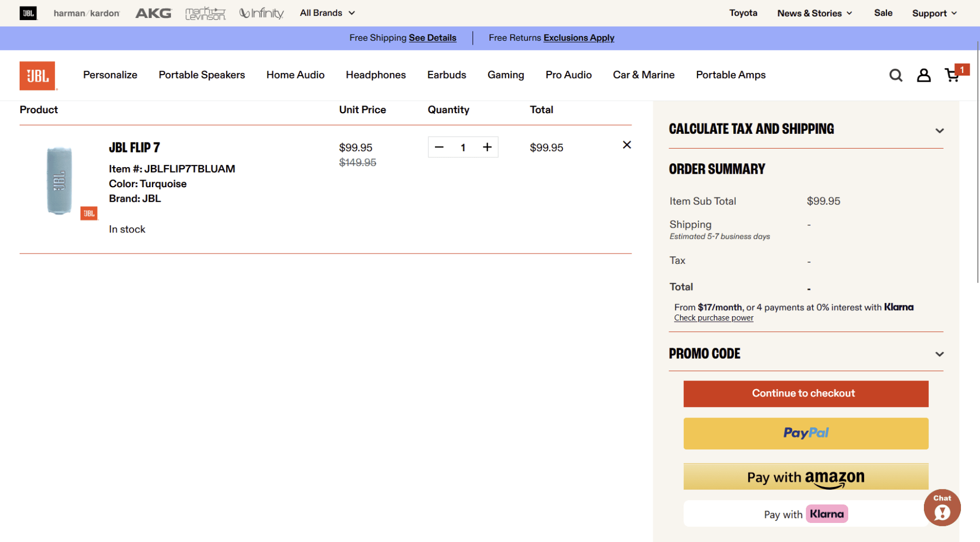980x542 pixels.
Task: Expand the All Brands dropdown
Action: click(x=327, y=13)
